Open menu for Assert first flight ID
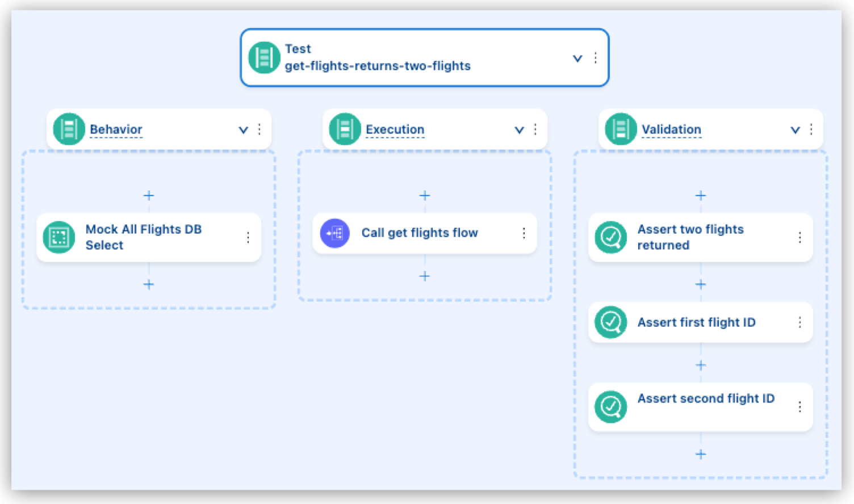854x504 pixels. [x=800, y=322]
